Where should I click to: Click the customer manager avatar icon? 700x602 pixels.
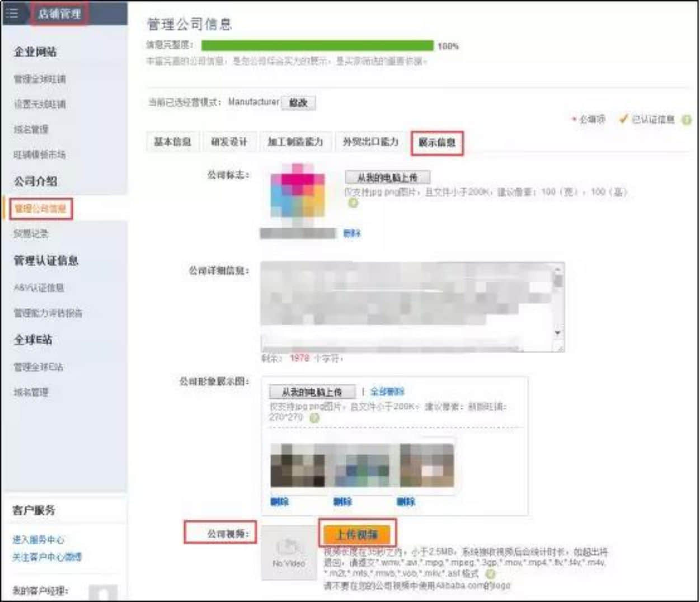pos(104,592)
